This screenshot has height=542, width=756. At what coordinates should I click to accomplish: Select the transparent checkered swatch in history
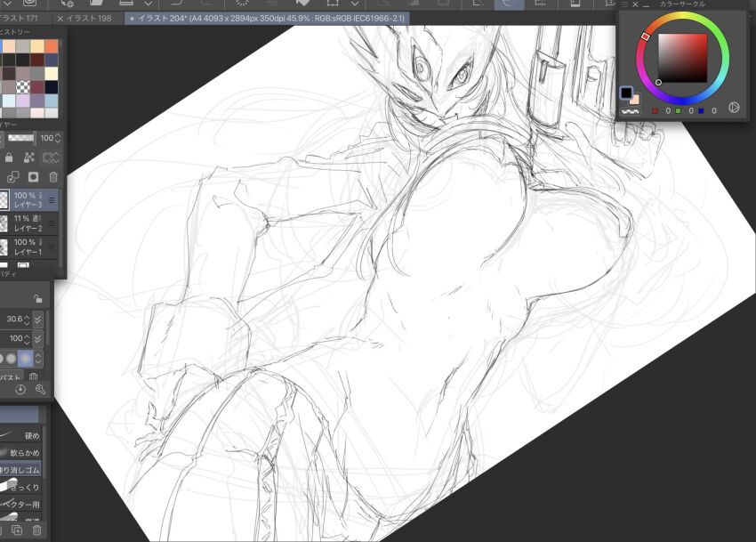click(x=22, y=87)
